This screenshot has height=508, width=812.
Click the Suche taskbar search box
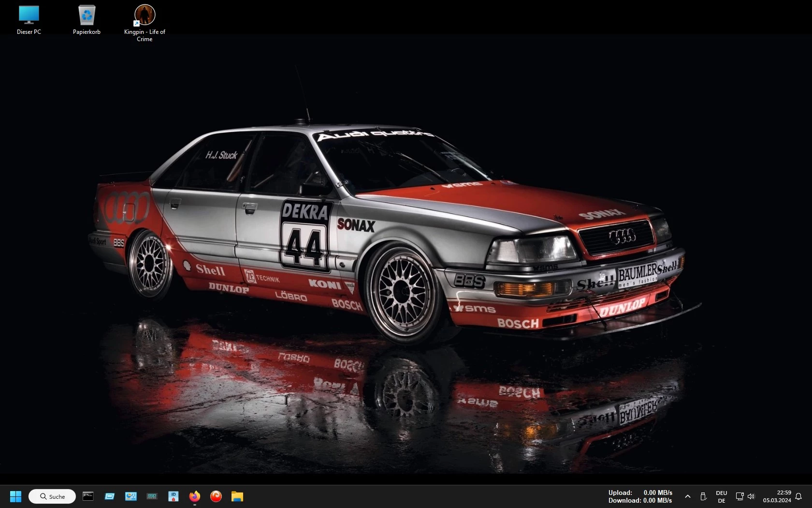click(x=52, y=496)
